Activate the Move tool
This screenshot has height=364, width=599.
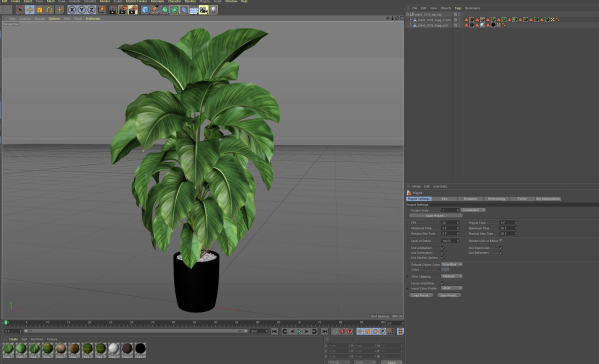[30, 10]
